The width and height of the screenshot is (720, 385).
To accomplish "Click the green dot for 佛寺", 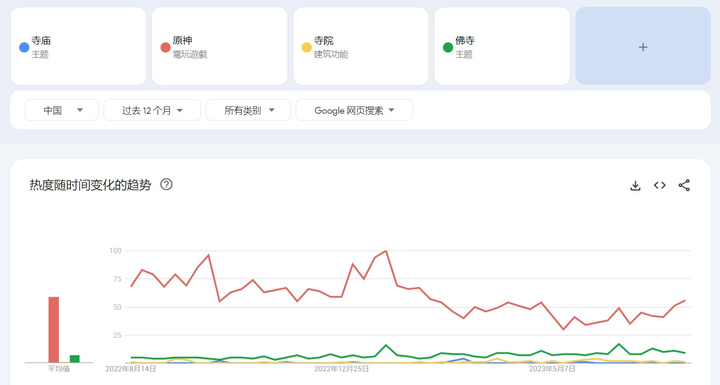I will click(448, 47).
